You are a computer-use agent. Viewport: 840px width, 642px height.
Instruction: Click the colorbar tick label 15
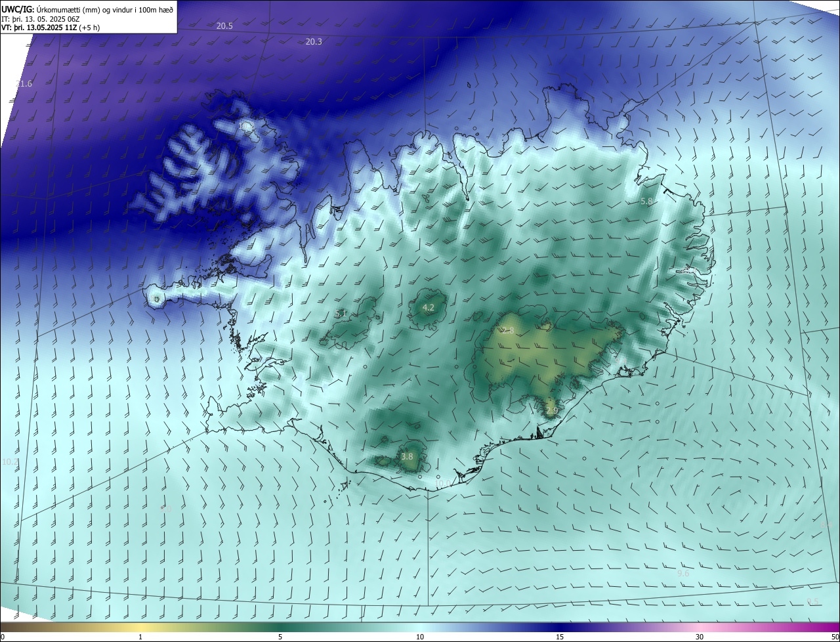(560, 637)
